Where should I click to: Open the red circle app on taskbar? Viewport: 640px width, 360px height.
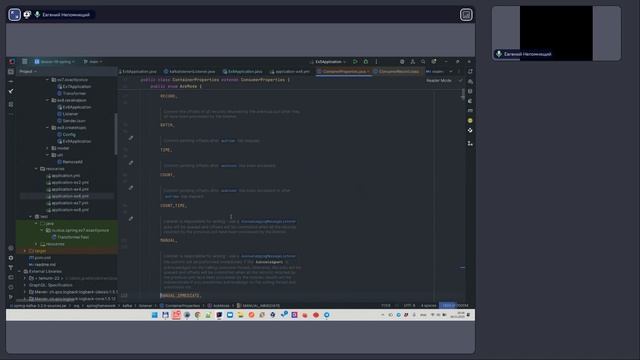(x=316, y=315)
